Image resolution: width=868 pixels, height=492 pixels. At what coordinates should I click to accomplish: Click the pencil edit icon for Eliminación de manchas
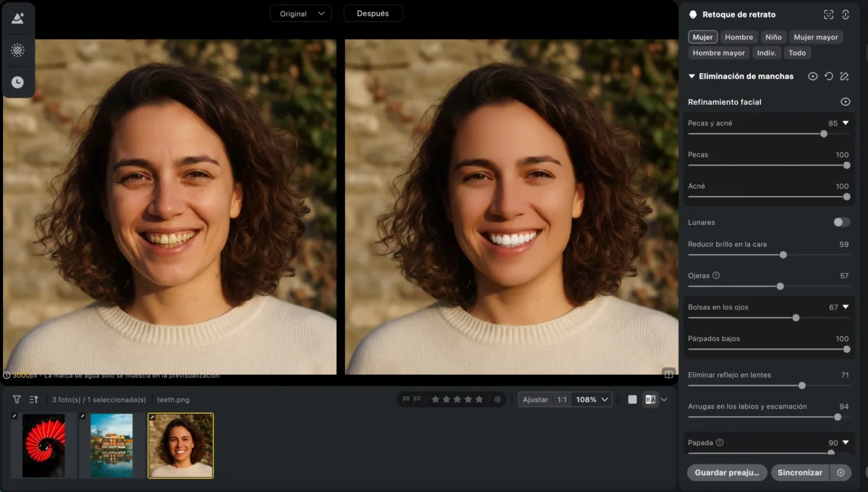[844, 76]
